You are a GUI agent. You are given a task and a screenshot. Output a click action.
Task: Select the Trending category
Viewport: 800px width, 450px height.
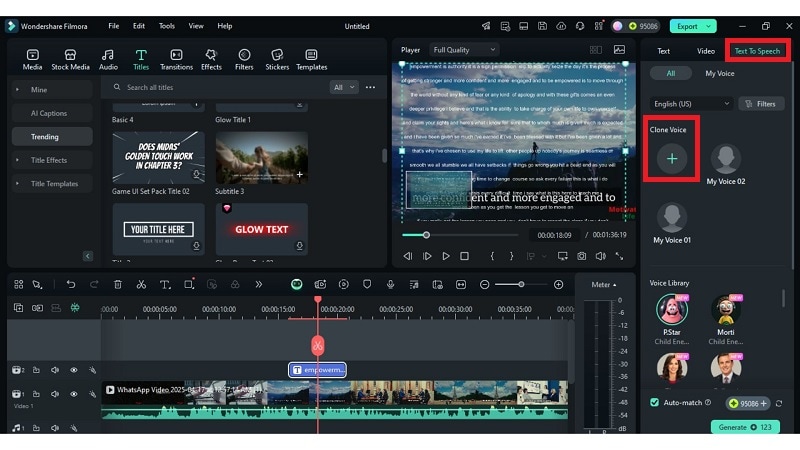point(52,137)
